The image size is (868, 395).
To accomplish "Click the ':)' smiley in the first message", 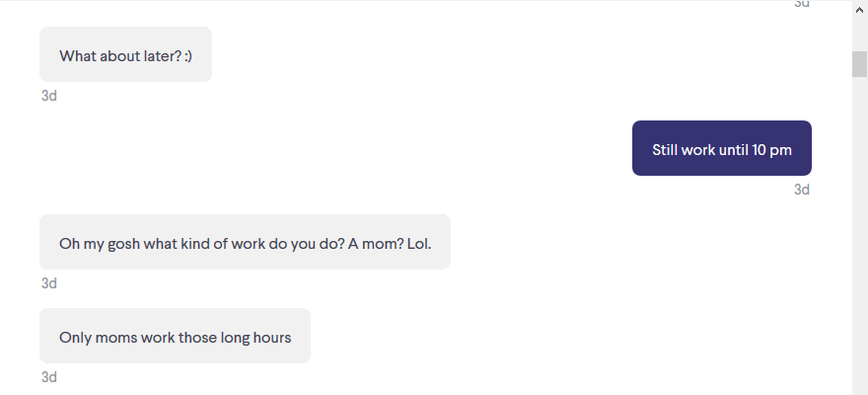I will (188, 56).
